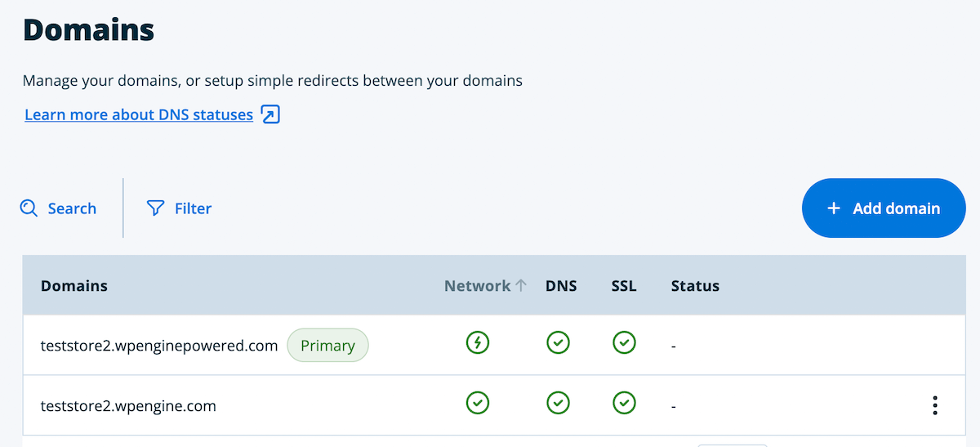This screenshot has width=980, height=447.
Task: Click the SSL column header
Action: point(624,286)
